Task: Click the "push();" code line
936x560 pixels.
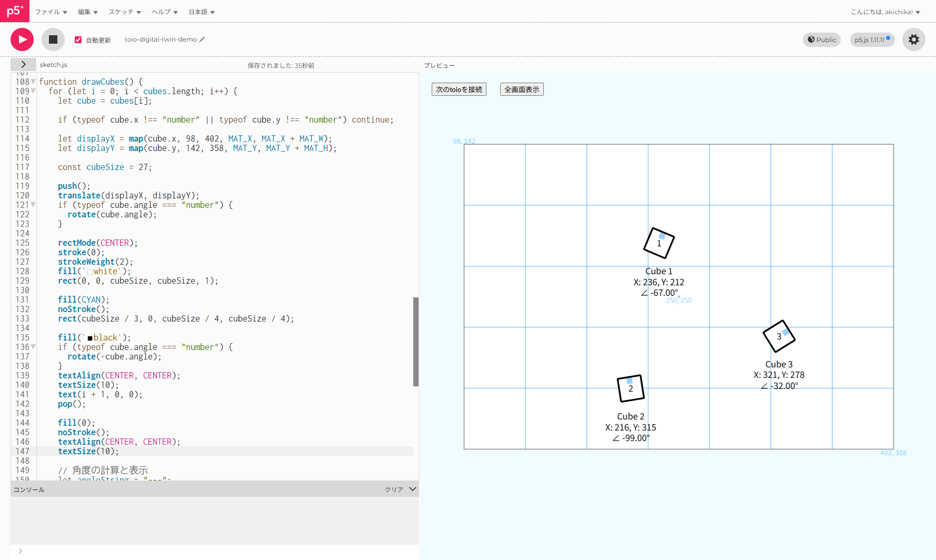Action: (x=74, y=186)
